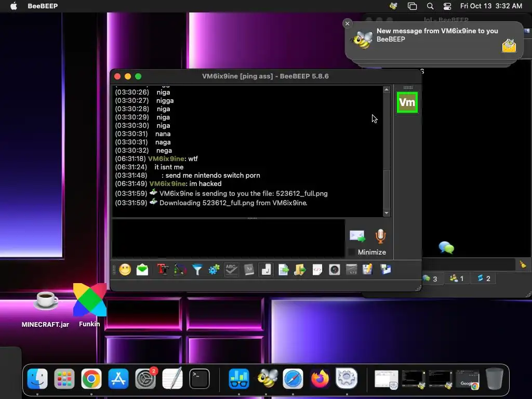Screen dimensions: 532x399
Task: Toggle the ABC spell checking icon
Action: [231, 270]
